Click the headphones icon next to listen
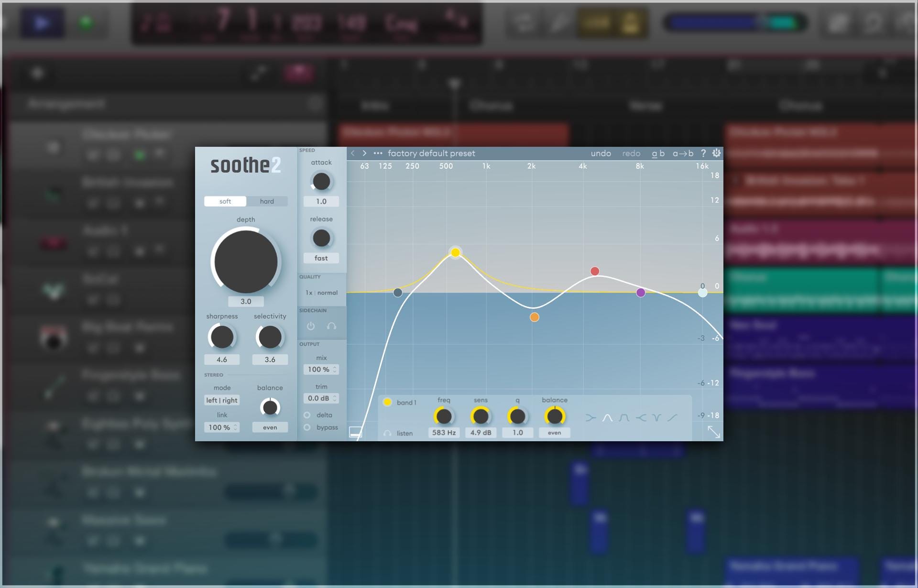Image resolution: width=918 pixels, height=588 pixels. coord(387,434)
